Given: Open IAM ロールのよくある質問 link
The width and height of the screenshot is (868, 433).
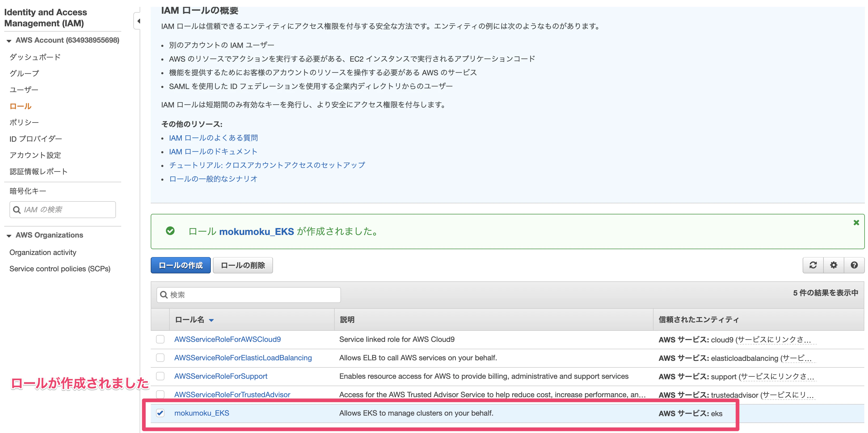Looking at the screenshot, I should 213,138.
